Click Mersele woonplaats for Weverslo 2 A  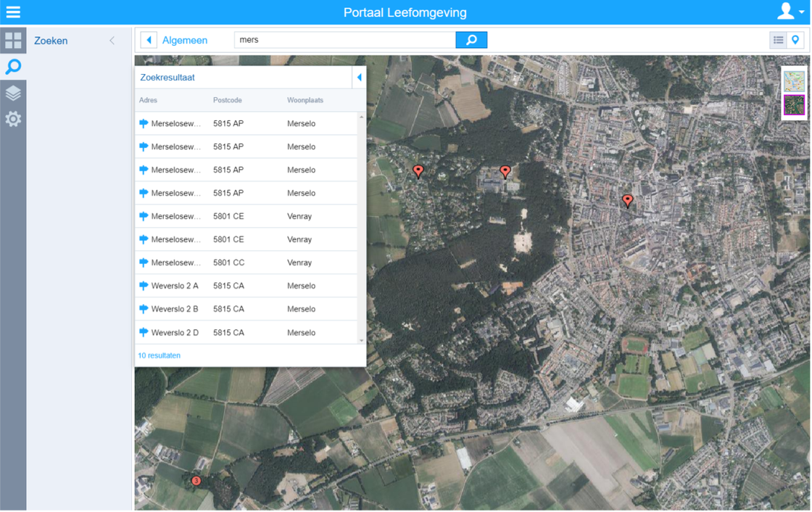point(301,286)
